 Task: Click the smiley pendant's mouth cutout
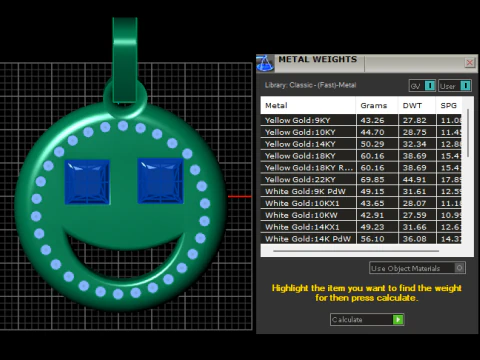pos(125,262)
